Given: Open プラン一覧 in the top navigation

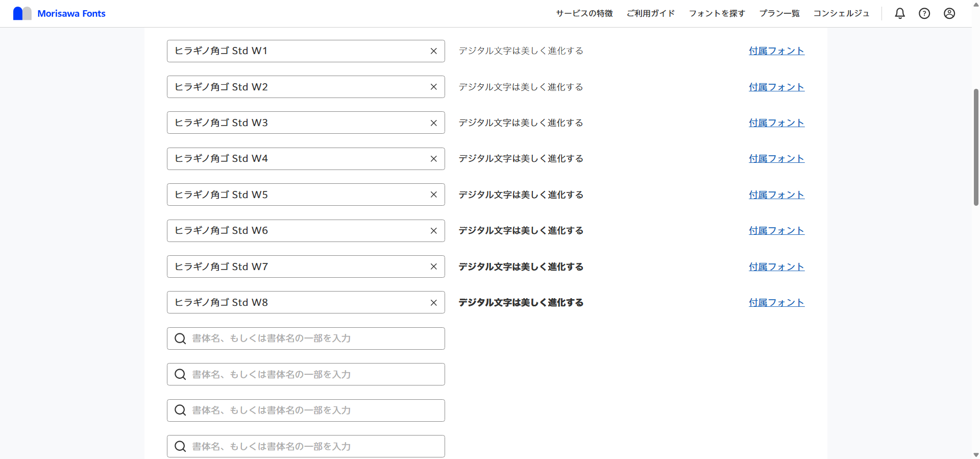Looking at the screenshot, I should (779, 13).
